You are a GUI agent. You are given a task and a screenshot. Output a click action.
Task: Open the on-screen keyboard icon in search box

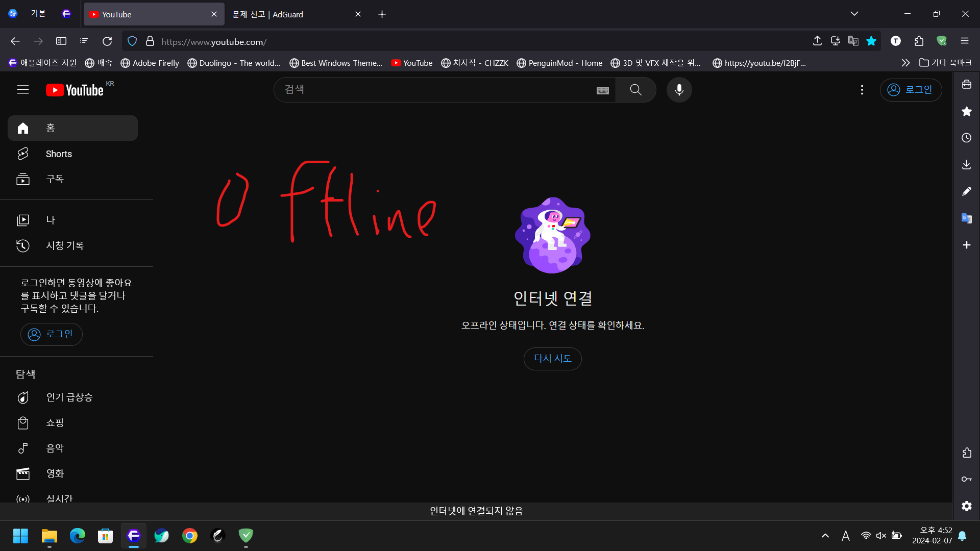tap(602, 90)
